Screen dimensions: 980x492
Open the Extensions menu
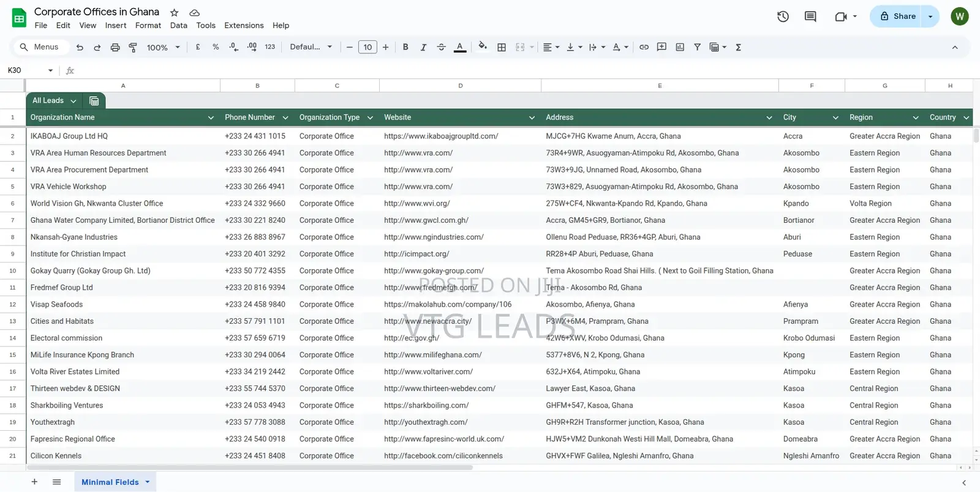pyautogui.click(x=244, y=26)
